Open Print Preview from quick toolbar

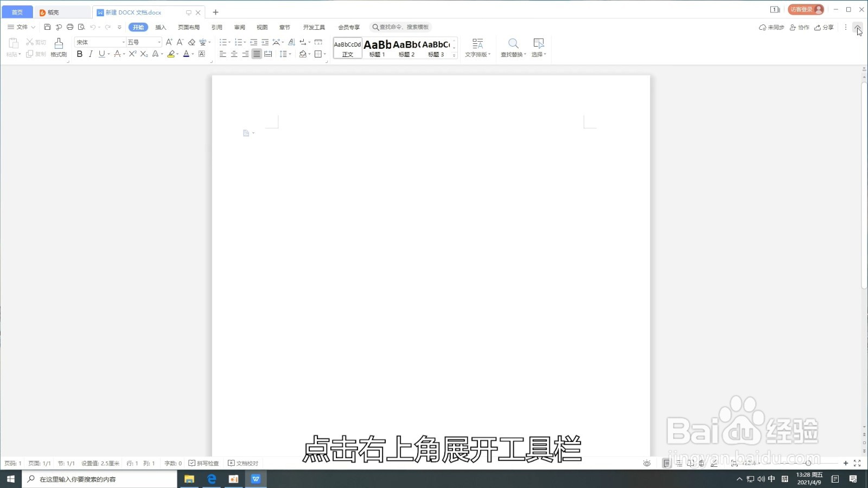click(x=81, y=27)
